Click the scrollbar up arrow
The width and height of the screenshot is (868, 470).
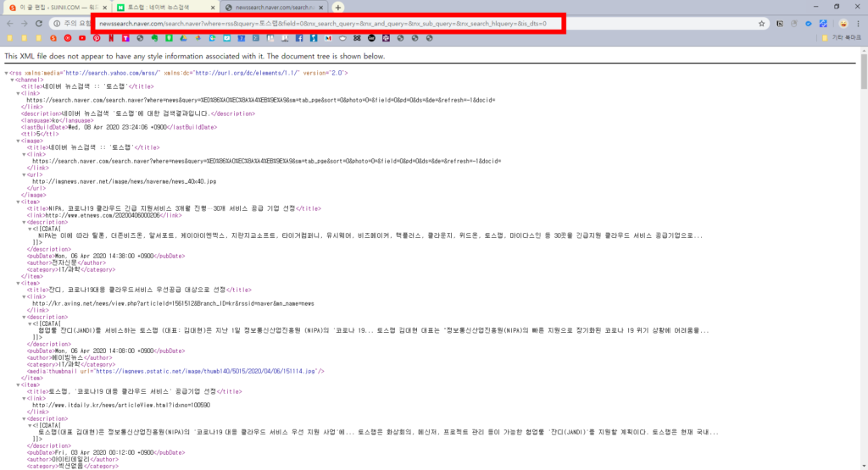point(864,50)
